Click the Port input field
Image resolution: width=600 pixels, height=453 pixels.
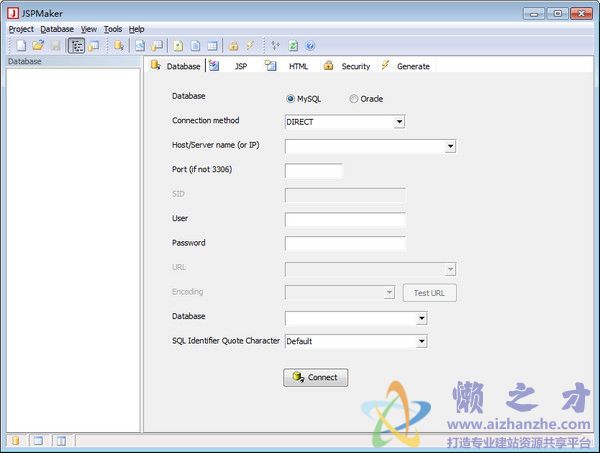tap(313, 171)
